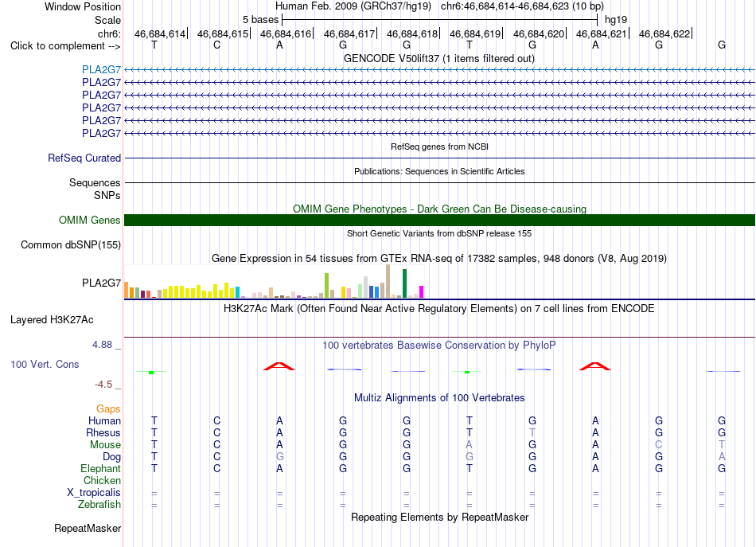Click the Chicken species label

[102, 480]
